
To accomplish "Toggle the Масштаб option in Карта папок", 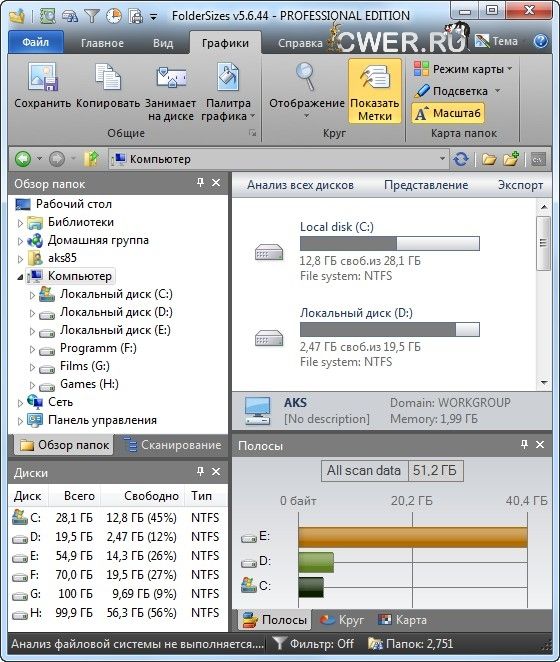I will point(448,113).
